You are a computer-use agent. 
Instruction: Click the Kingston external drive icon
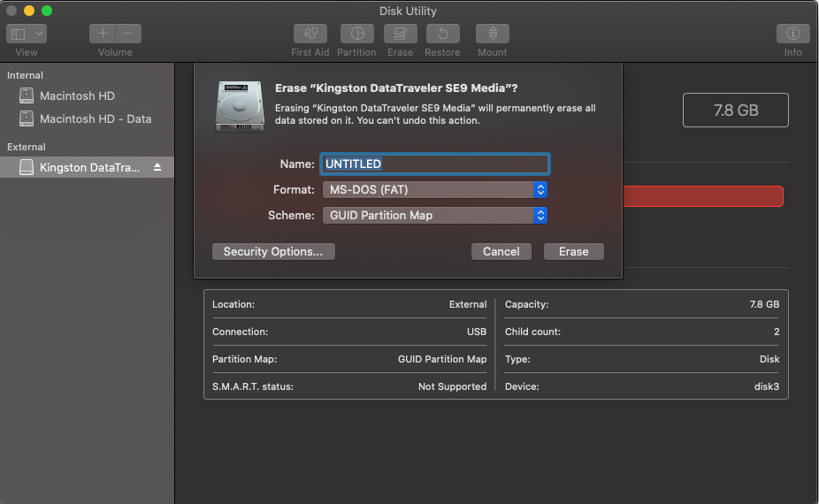pyautogui.click(x=27, y=167)
